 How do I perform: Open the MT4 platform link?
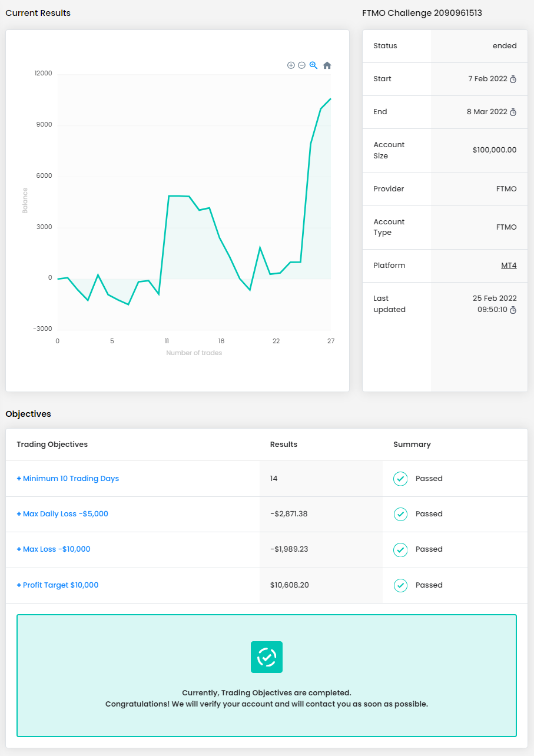(509, 266)
